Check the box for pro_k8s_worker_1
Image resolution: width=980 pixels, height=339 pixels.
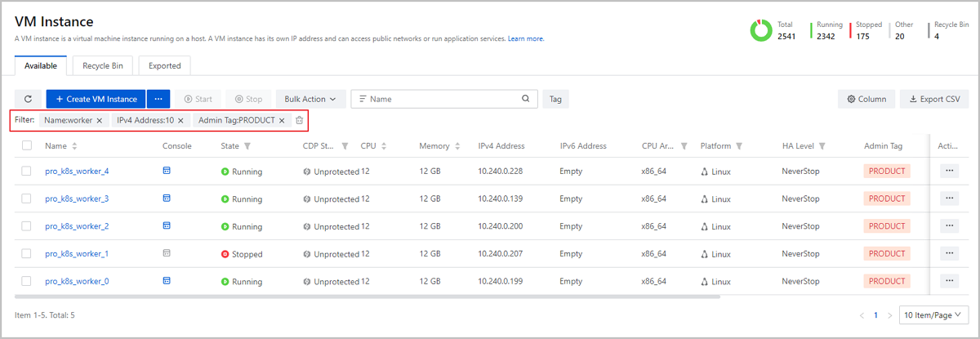[x=27, y=253]
